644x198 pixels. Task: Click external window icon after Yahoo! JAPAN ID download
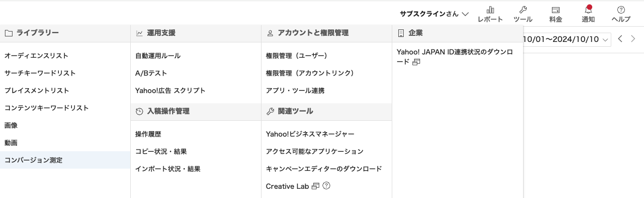[416, 63]
